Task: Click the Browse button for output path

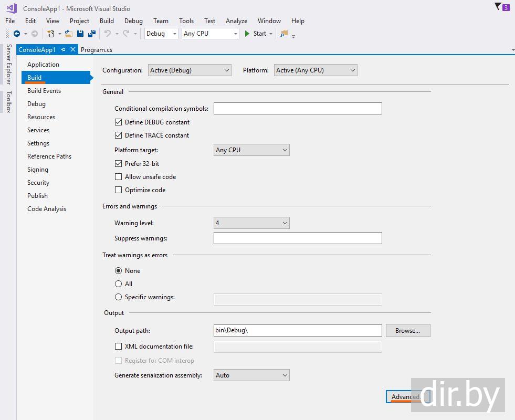Action: pyautogui.click(x=407, y=331)
